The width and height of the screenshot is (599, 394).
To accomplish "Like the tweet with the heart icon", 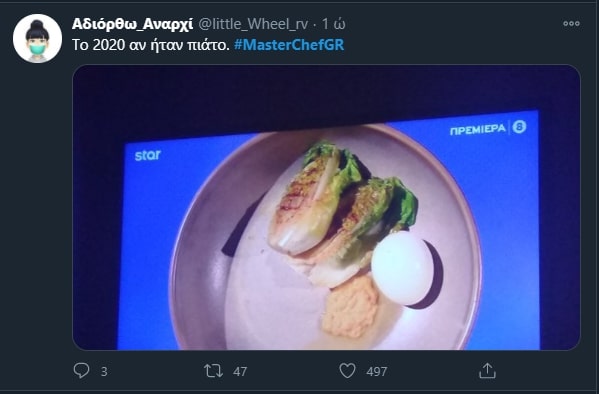I will tap(347, 371).
